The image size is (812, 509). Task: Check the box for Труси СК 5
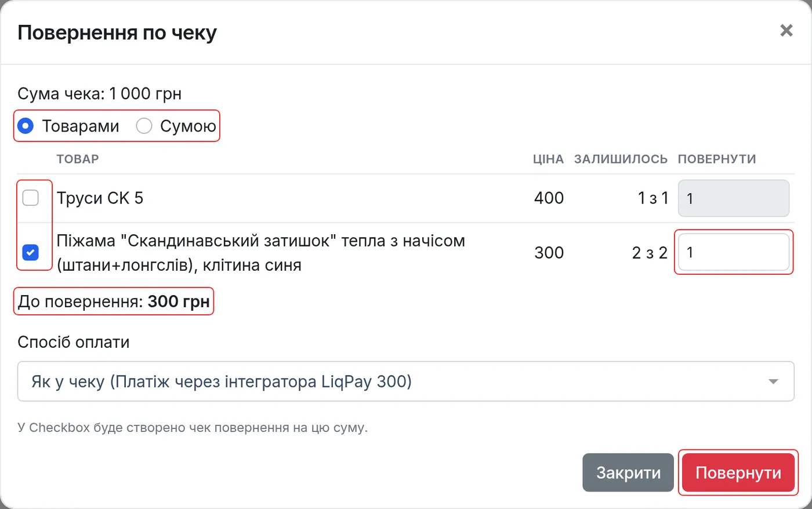30,198
